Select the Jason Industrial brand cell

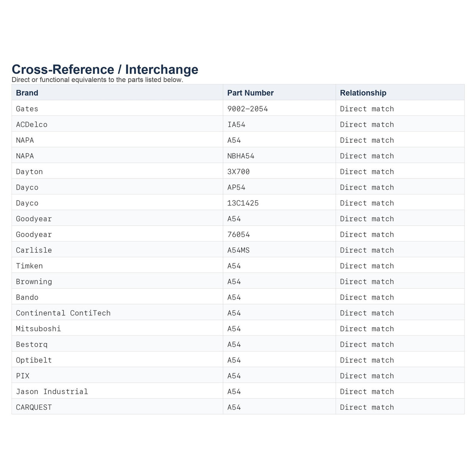pyautogui.click(x=52, y=392)
